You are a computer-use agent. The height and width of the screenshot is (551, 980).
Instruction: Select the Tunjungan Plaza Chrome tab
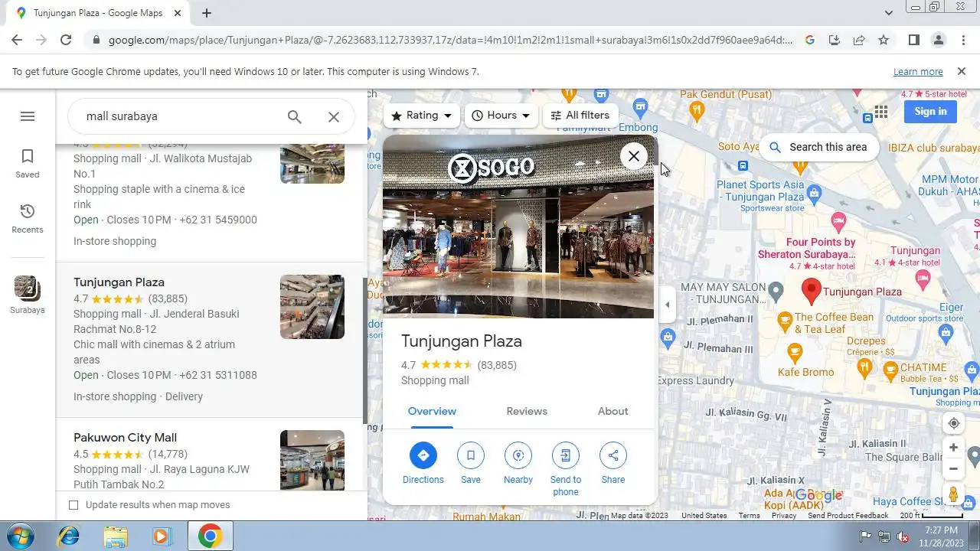pyautogui.click(x=98, y=13)
